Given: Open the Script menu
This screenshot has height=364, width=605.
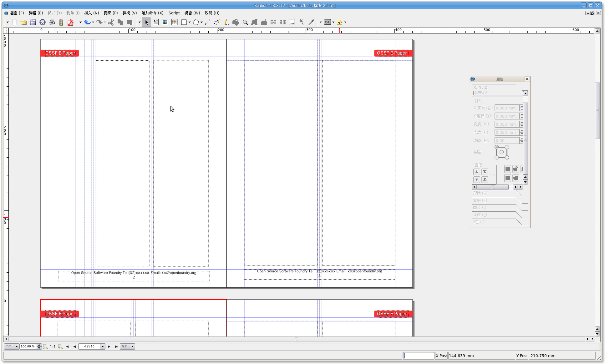Looking at the screenshot, I should (174, 13).
